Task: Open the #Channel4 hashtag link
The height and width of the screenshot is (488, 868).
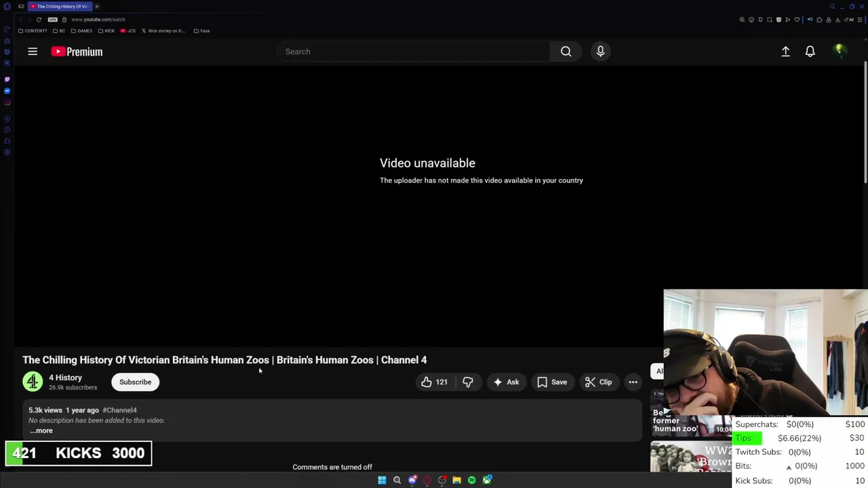Action: 119,410
